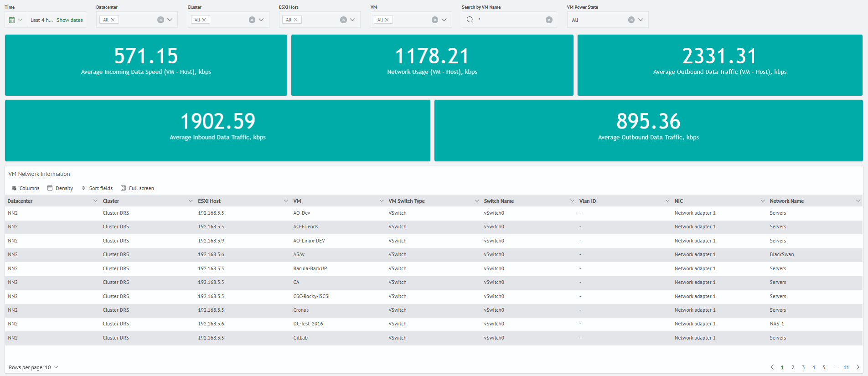Select the DC-Test_2016 VM cell
This screenshot has width=868, height=376.
click(x=338, y=324)
